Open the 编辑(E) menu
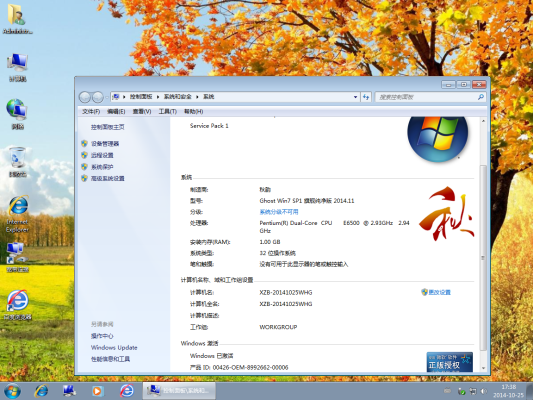Screen dimensions: 533x400 pyautogui.click(x=116, y=111)
